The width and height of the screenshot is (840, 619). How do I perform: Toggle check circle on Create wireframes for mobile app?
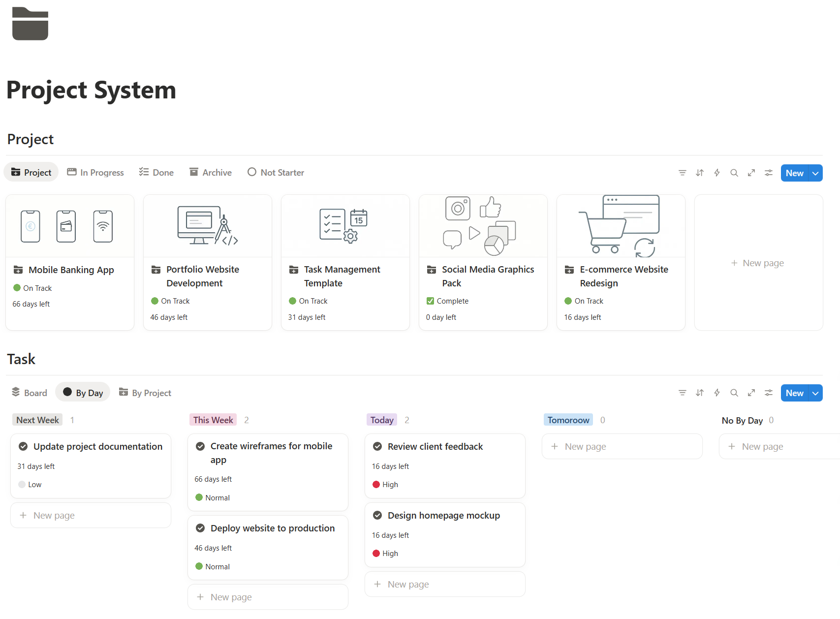pyautogui.click(x=200, y=446)
